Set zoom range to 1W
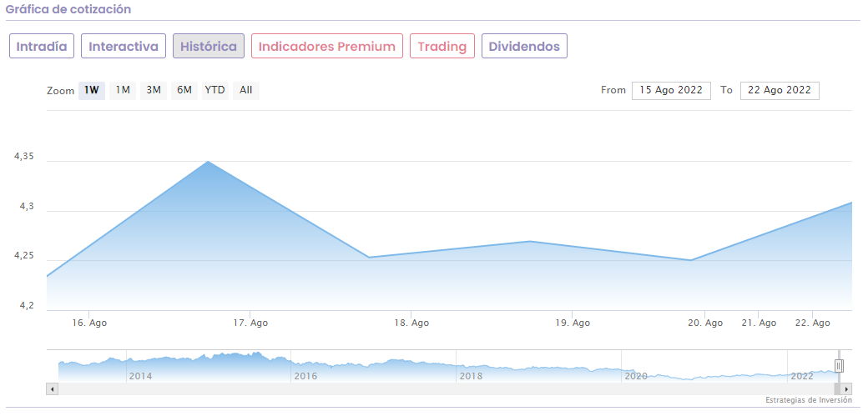868x416 pixels. tap(92, 90)
